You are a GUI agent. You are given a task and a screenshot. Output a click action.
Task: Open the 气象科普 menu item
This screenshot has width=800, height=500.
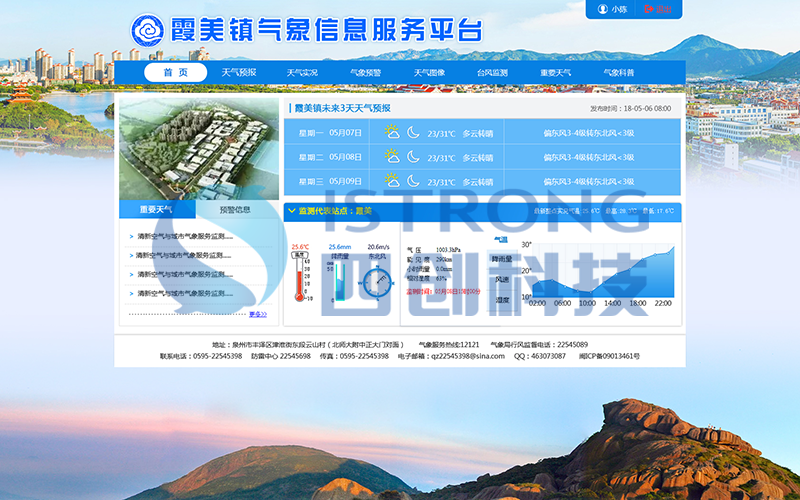click(619, 73)
